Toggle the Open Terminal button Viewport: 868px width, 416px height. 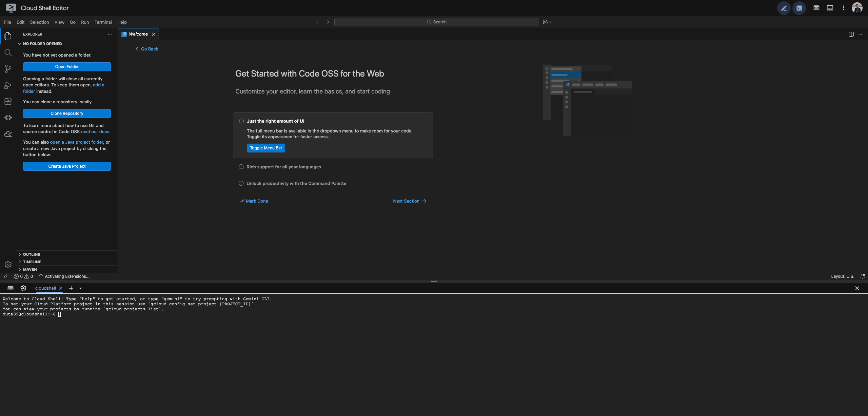point(799,8)
